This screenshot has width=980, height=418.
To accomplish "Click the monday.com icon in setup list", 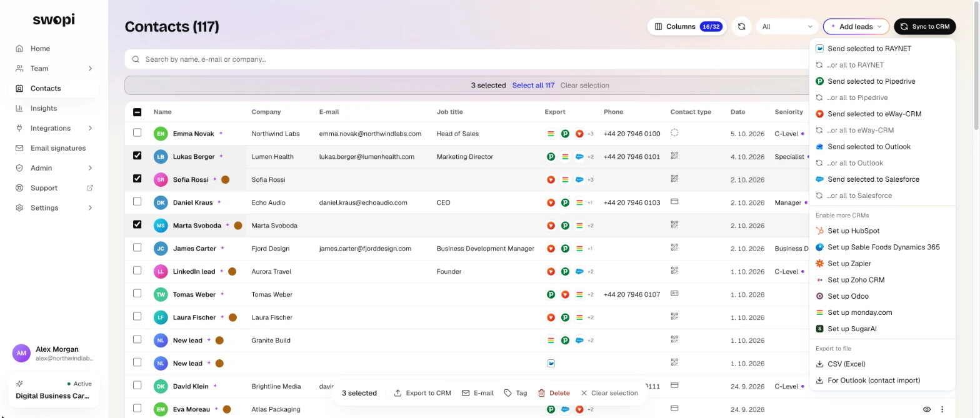I will point(820,312).
